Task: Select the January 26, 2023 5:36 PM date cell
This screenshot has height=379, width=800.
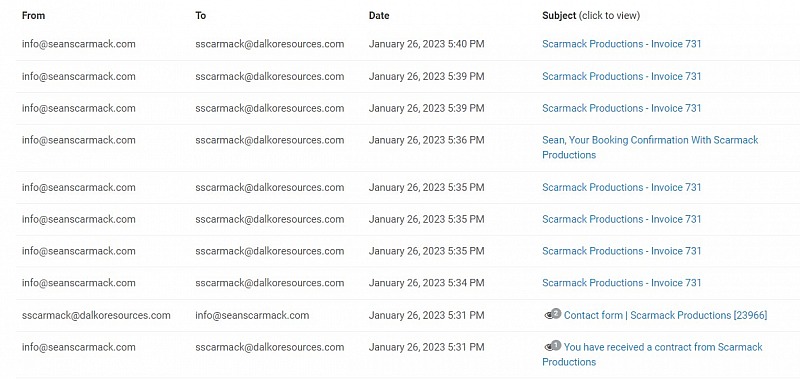Action: [x=427, y=140]
